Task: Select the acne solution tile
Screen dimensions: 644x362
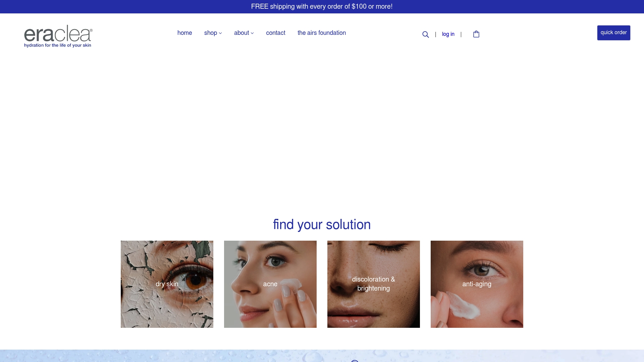Action: pyautogui.click(x=270, y=284)
